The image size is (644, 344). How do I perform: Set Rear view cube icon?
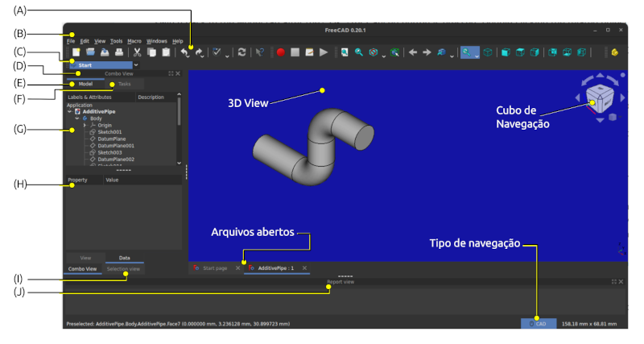(x=553, y=52)
